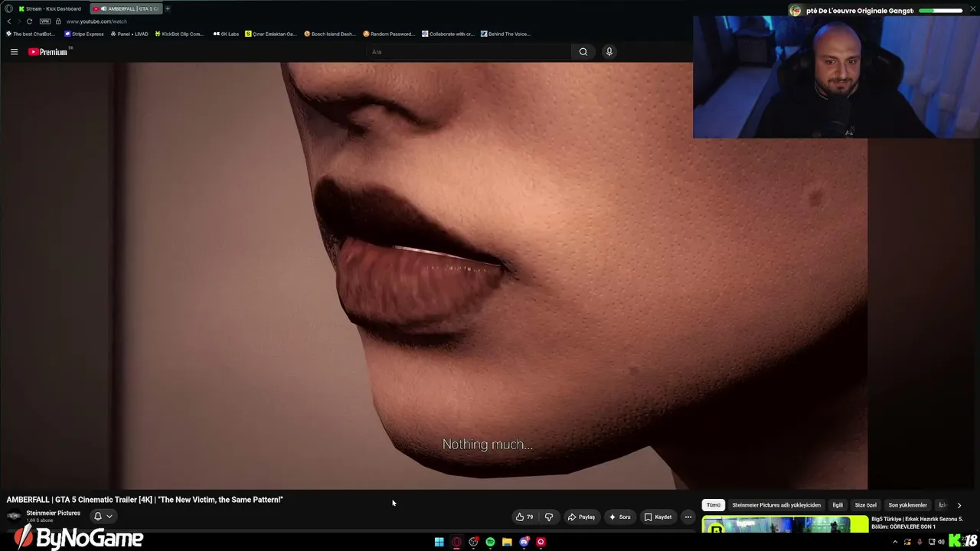The width and height of the screenshot is (980, 551).
Task: Open the Bosch Island Dash bookmark
Action: coord(330,34)
